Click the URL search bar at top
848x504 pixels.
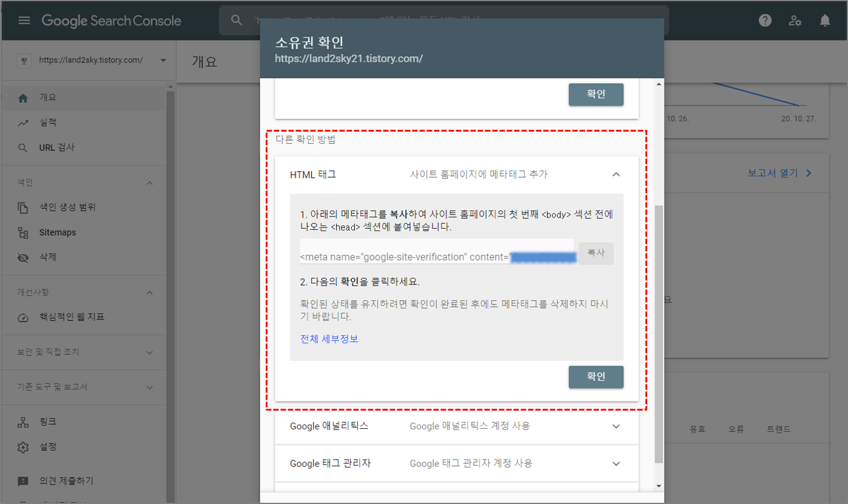coord(444,20)
